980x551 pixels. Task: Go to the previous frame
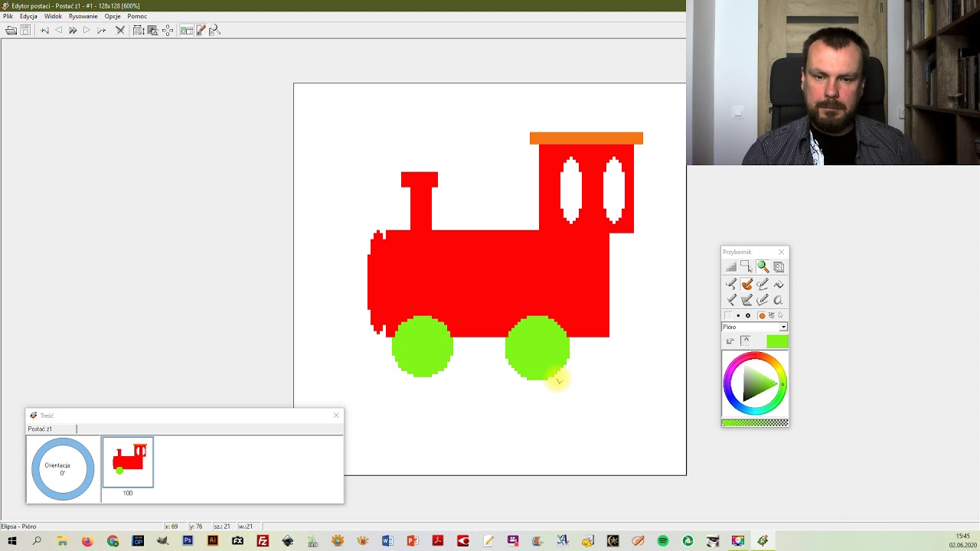pyautogui.click(x=58, y=31)
